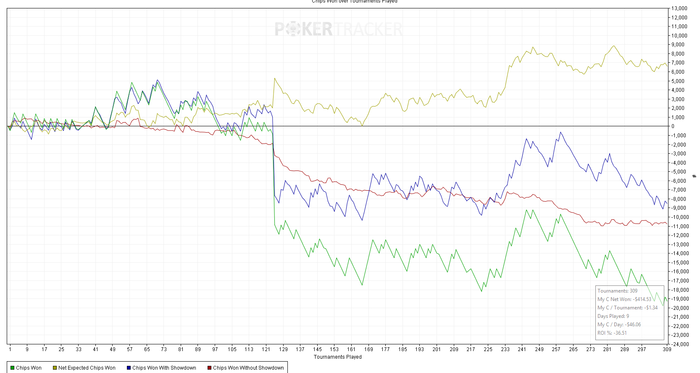
Task: Click the x-axis tick label 57
Action: click(x=129, y=350)
